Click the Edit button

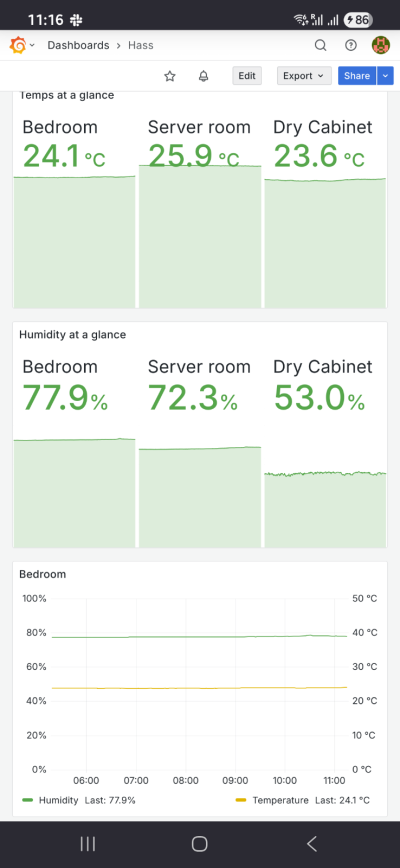tap(247, 76)
